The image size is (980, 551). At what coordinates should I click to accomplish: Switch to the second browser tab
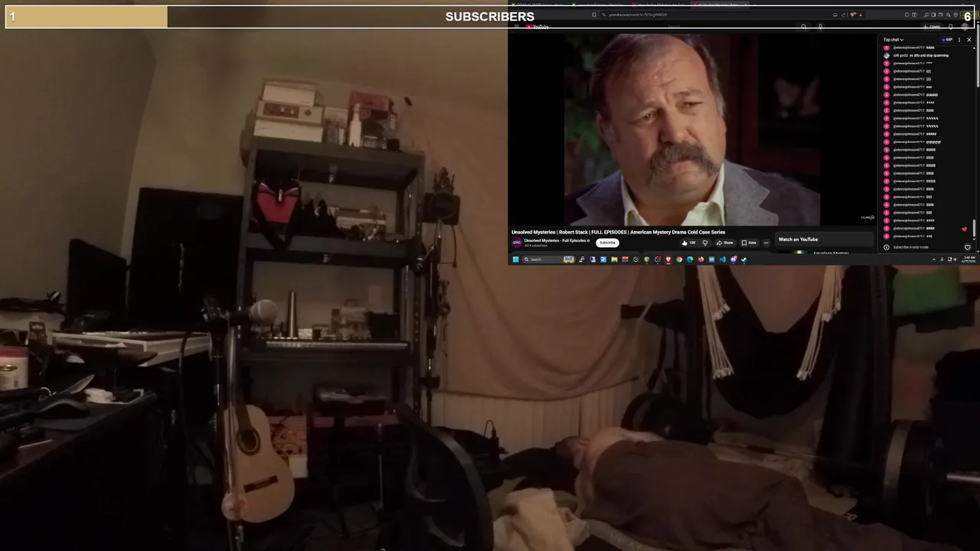[600, 5]
